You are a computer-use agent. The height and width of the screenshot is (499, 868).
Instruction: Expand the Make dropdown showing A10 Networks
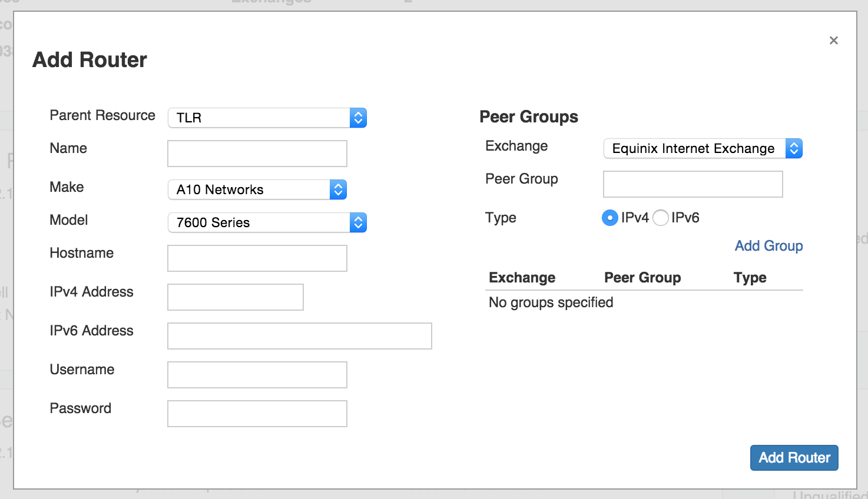click(257, 189)
